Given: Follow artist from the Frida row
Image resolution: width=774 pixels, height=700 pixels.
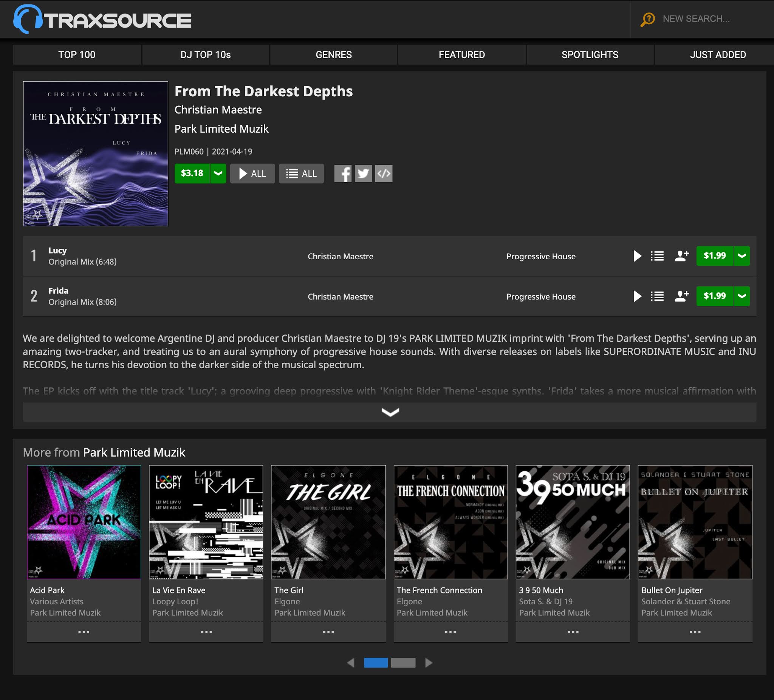Looking at the screenshot, I should click(x=681, y=296).
